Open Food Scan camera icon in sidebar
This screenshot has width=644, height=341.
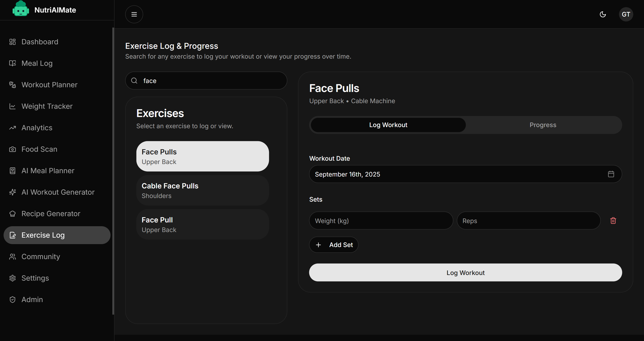pyautogui.click(x=13, y=149)
